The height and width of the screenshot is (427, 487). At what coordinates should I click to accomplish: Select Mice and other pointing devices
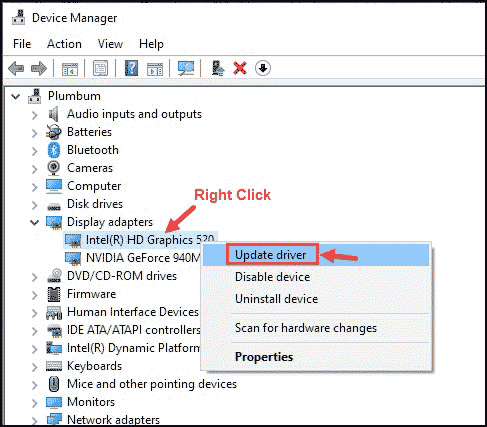tap(152, 384)
